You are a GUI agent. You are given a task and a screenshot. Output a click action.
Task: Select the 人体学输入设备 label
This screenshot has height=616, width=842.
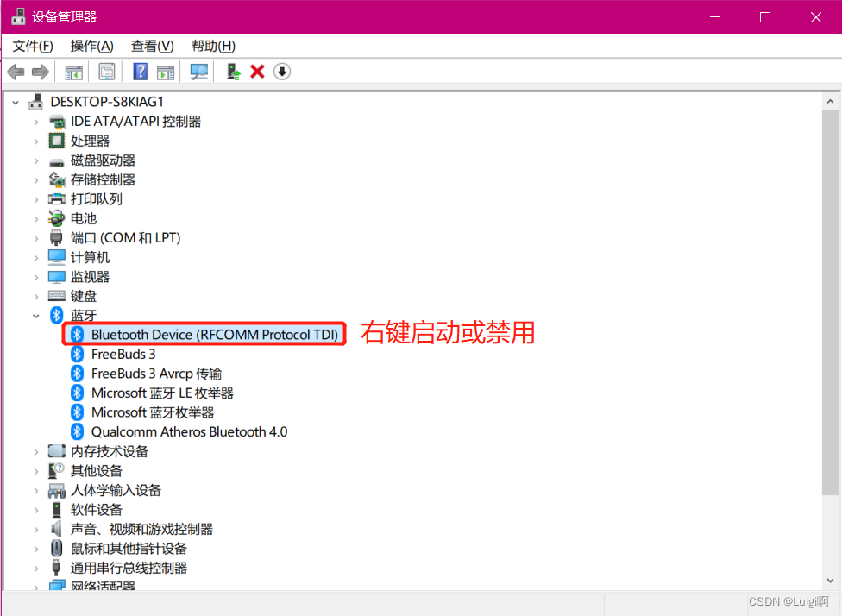(x=116, y=490)
